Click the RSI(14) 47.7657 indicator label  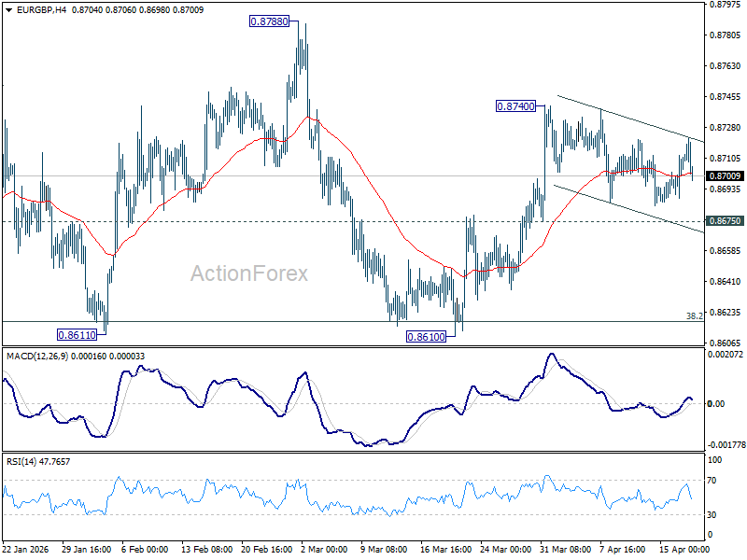coord(37,460)
